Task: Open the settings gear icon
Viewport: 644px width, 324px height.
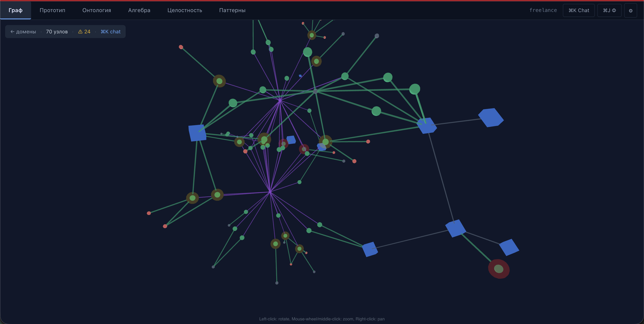Action: click(631, 10)
